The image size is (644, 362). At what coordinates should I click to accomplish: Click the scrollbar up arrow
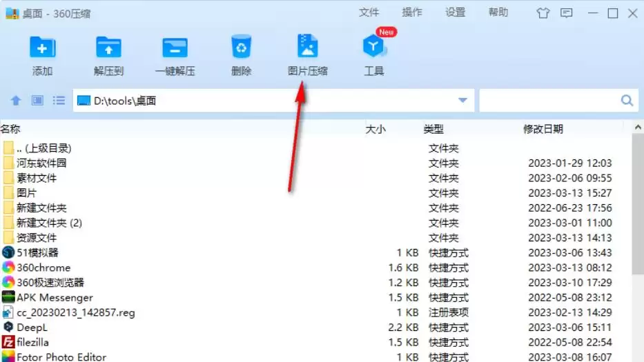pos(638,128)
